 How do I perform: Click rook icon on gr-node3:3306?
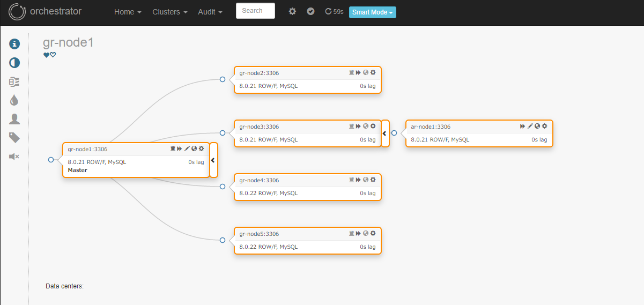[352, 126]
